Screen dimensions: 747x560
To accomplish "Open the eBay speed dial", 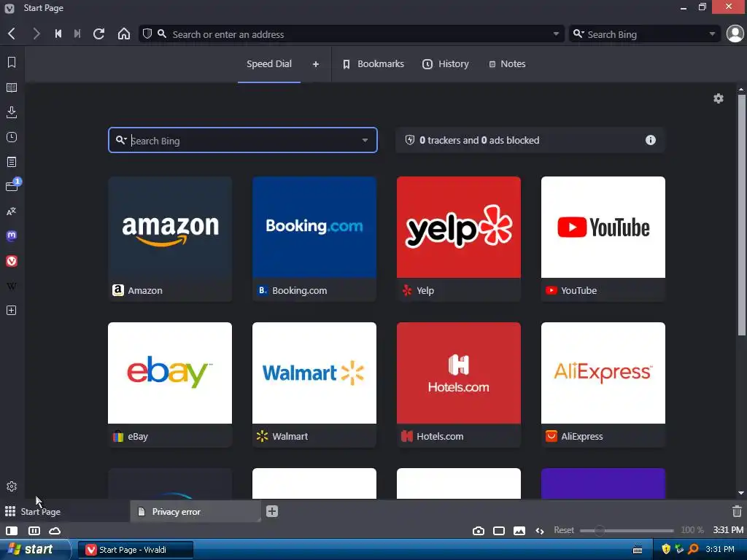I will 170,385.
